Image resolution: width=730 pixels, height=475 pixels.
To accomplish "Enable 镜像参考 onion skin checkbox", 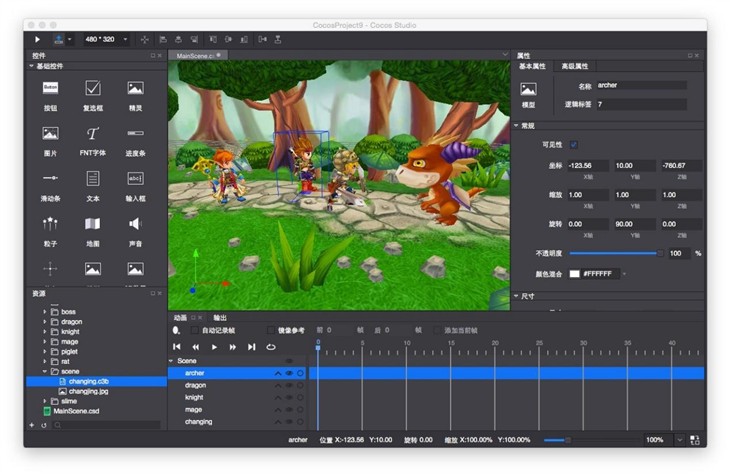I will [x=270, y=330].
